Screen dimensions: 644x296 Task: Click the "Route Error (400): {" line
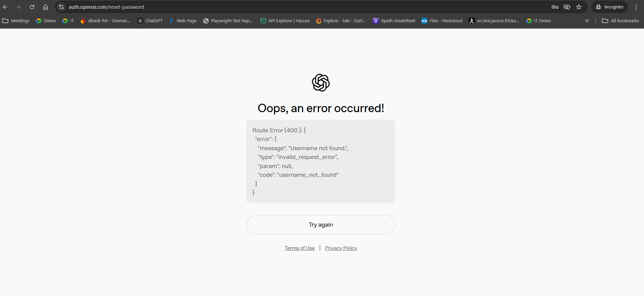279,130
